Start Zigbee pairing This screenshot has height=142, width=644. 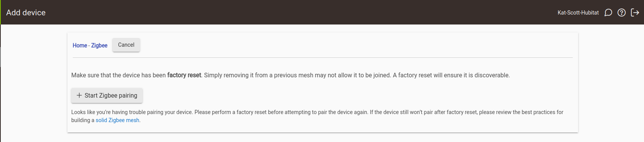pos(107,95)
